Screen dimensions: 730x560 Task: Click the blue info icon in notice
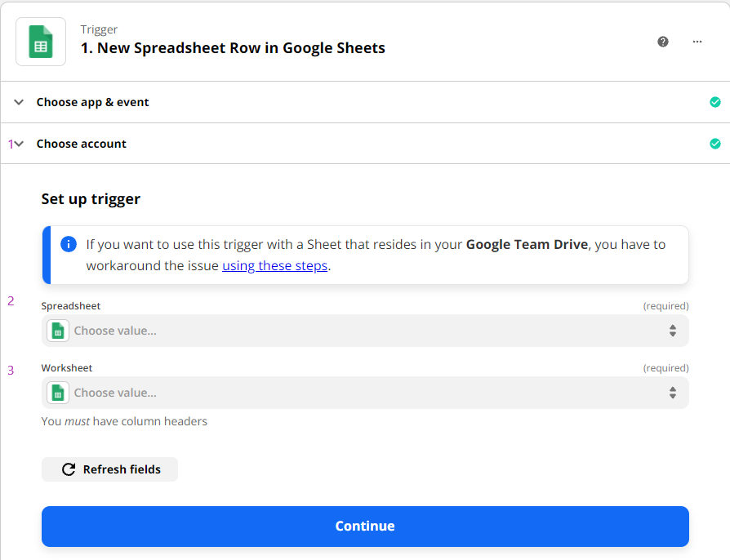click(69, 244)
